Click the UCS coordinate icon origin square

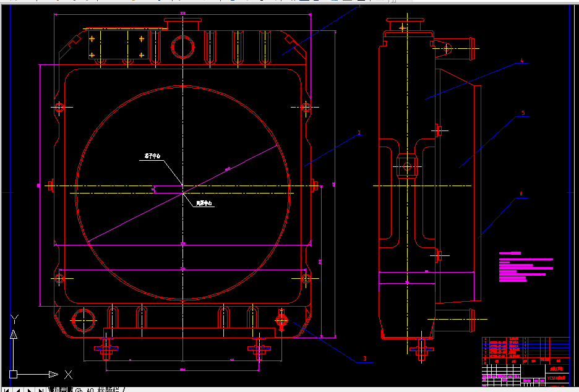click(13, 374)
